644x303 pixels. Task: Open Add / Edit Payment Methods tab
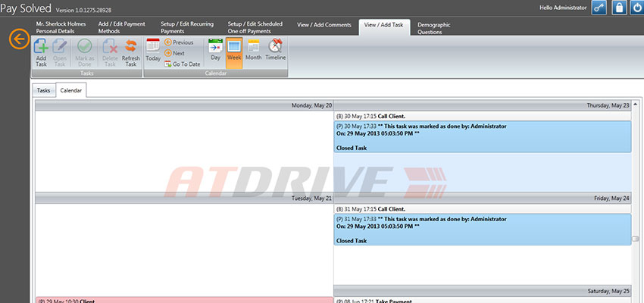tap(121, 27)
